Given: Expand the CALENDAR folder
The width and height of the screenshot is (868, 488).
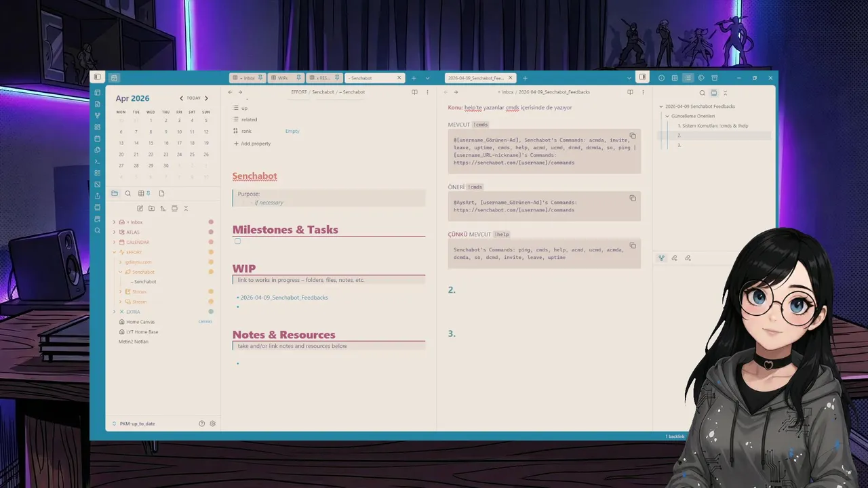Looking at the screenshot, I should (x=114, y=242).
